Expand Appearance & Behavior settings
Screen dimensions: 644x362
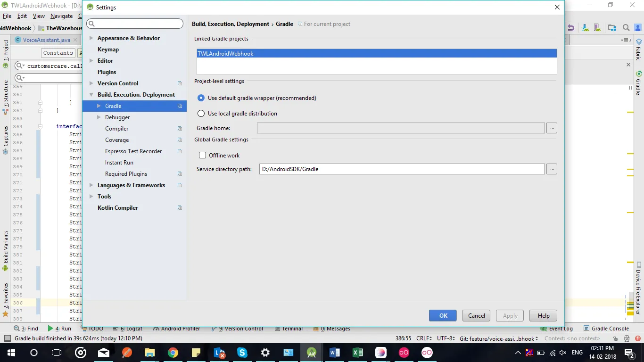coord(91,38)
